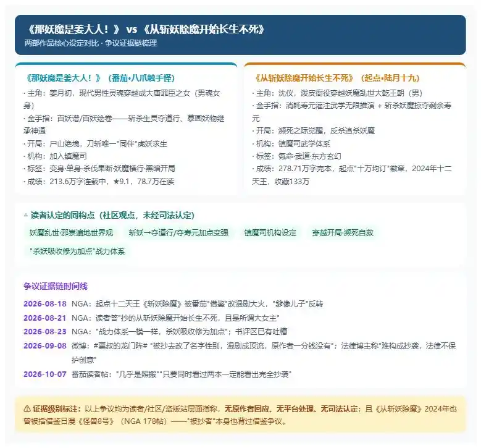
Task: Select the tag 镇魔司机构设定
Action: [x=270, y=233]
